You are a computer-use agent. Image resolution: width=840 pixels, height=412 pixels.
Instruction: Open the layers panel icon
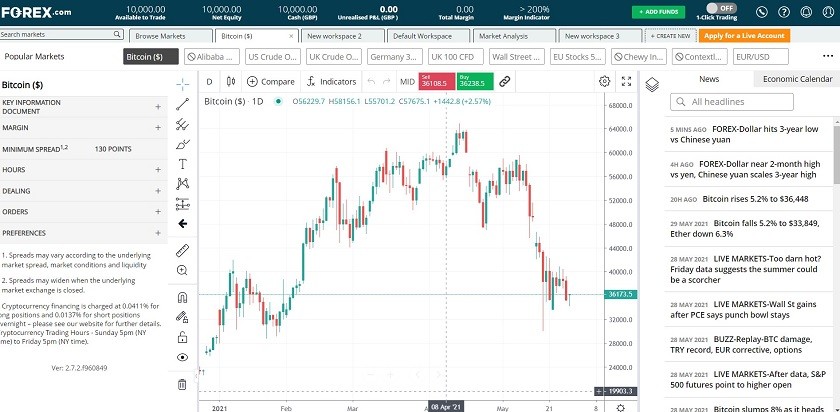click(x=652, y=85)
